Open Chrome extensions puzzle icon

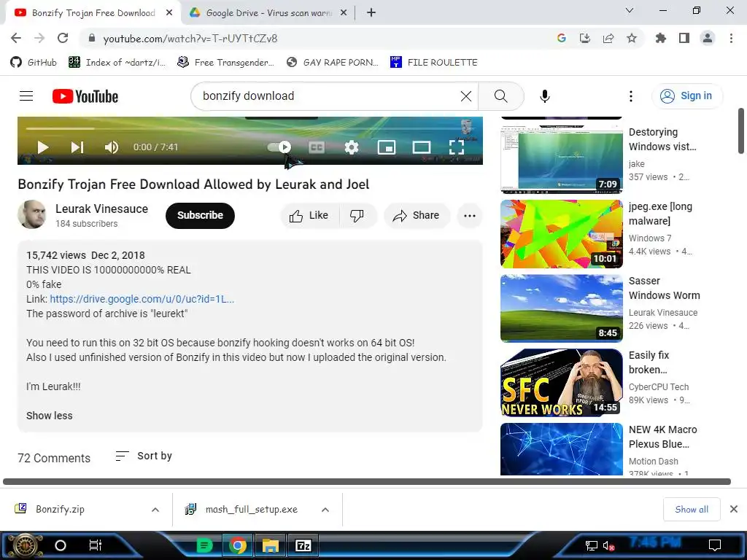click(661, 38)
